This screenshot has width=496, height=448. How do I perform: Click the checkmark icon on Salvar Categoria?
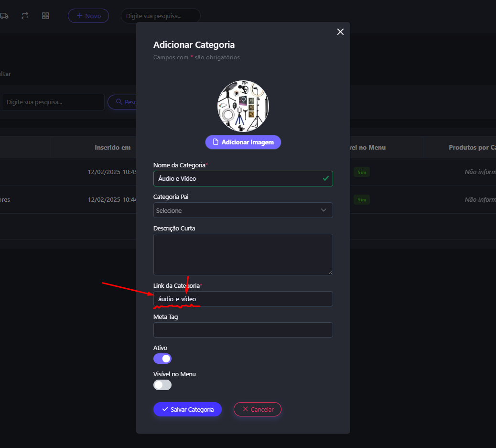click(x=165, y=409)
